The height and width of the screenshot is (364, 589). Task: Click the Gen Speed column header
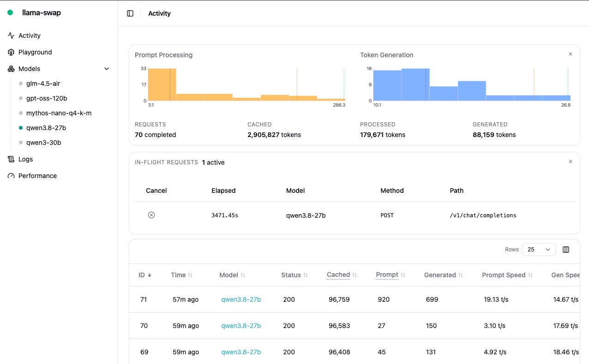pos(565,275)
